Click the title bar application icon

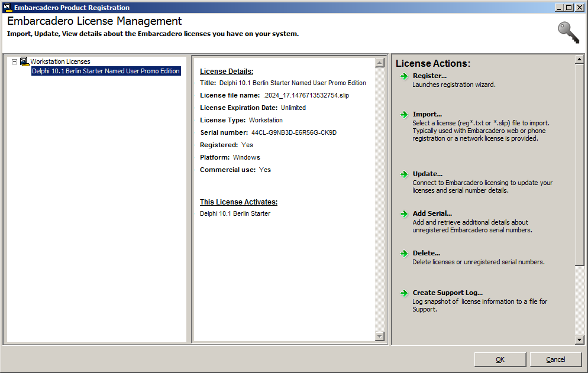click(x=8, y=7)
